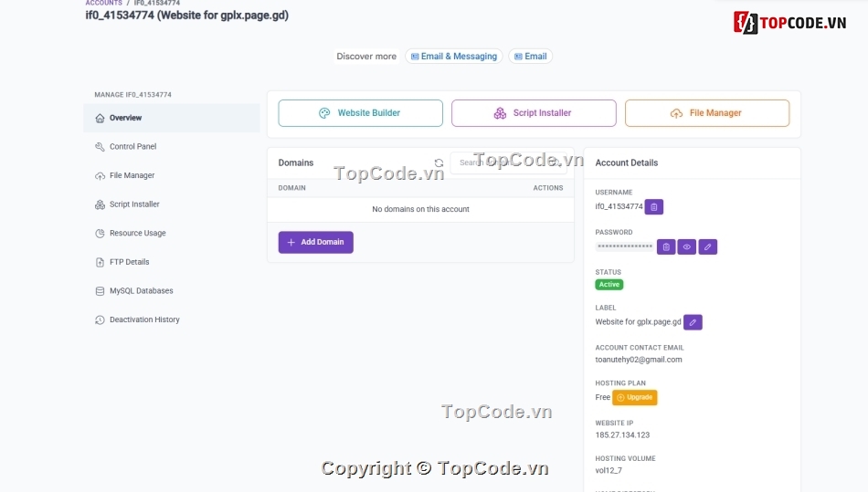Refresh the Domains list

[x=439, y=163]
